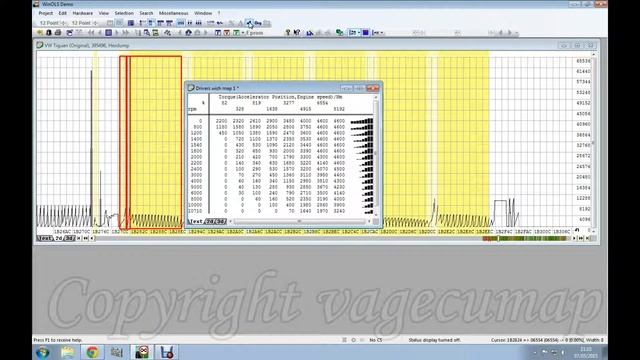The width and height of the screenshot is (640, 360).
Task: Click the printer icon in the second toolbar
Action: (58, 33)
